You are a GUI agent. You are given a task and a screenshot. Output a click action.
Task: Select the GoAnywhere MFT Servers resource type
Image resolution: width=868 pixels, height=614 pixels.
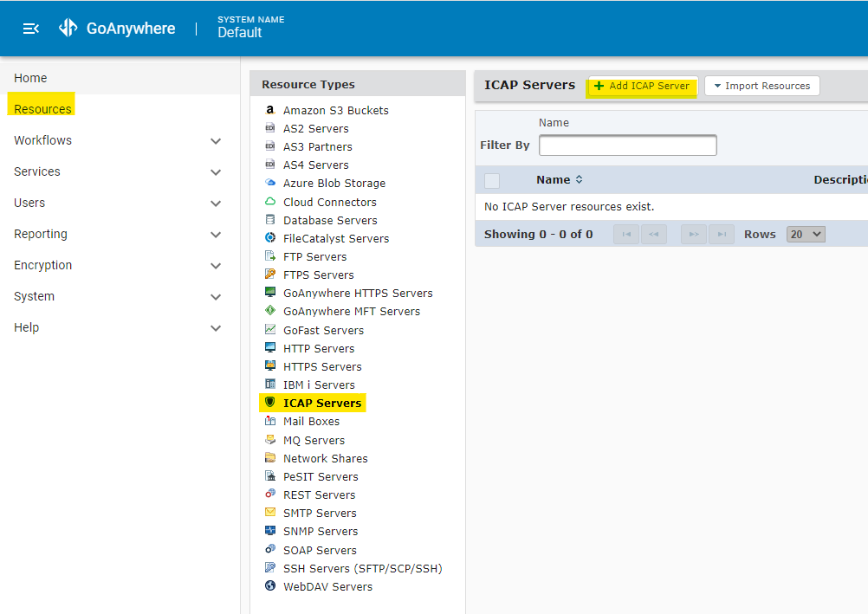pyautogui.click(x=352, y=311)
